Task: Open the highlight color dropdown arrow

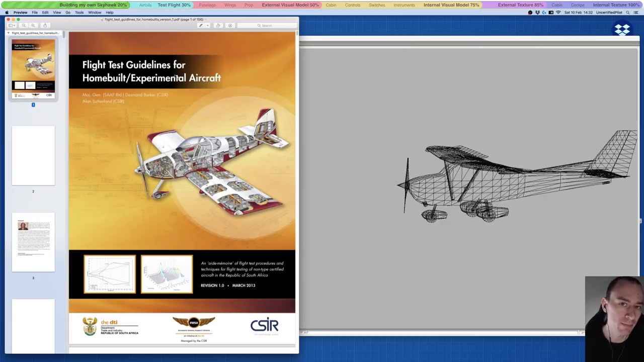Action: 207,26
